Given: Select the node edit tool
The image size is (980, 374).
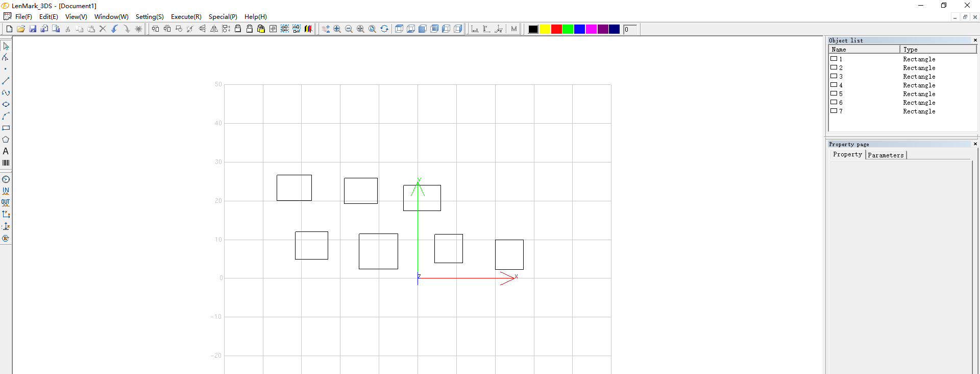Looking at the screenshot, I should 6,58.
